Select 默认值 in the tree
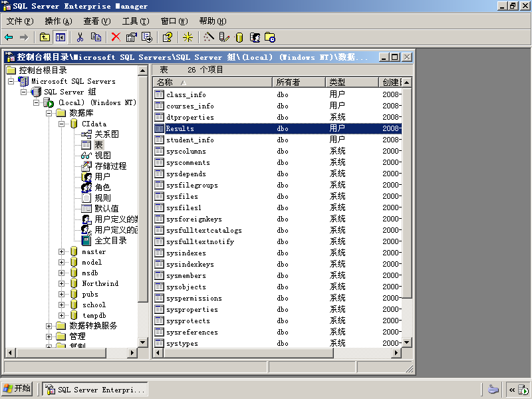The height and width of the screenshot is (399, 532). click(106, 209)
